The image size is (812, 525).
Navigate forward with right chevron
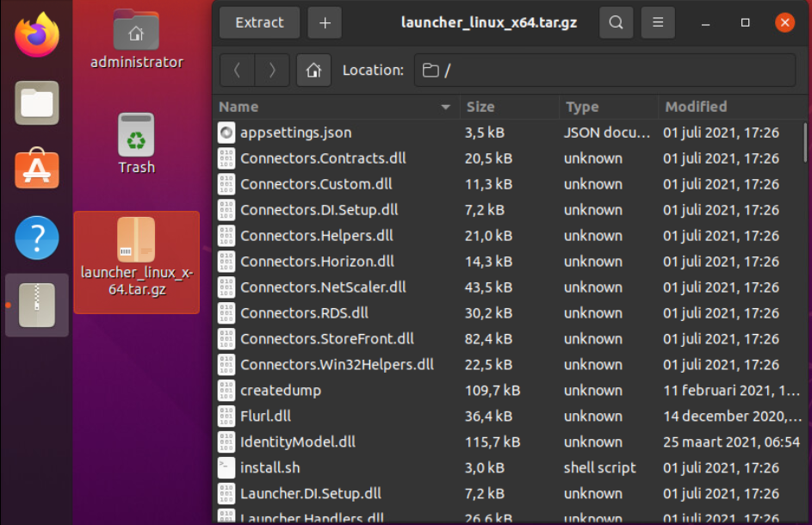point(272,71)
